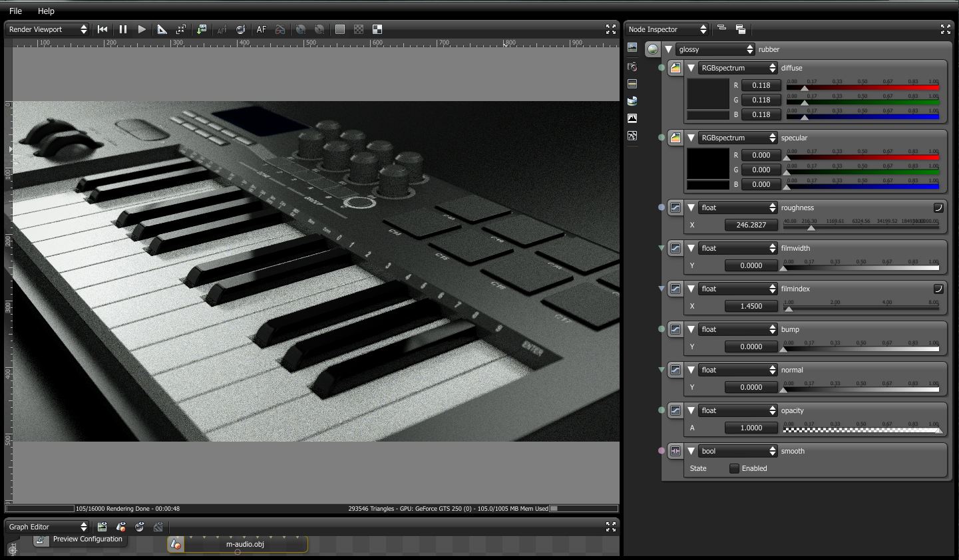
Task: Adjust the diffuse green channel slider
Action: coord(863,100)
